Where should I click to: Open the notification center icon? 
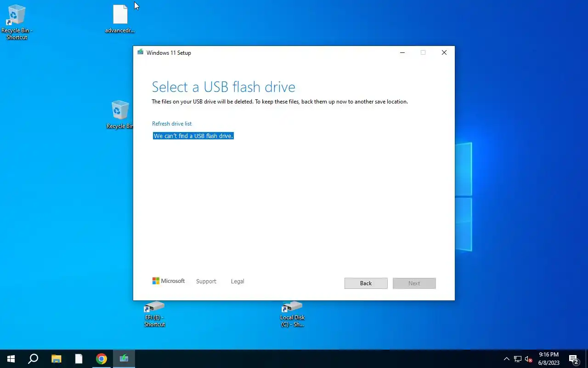point(573,359)
